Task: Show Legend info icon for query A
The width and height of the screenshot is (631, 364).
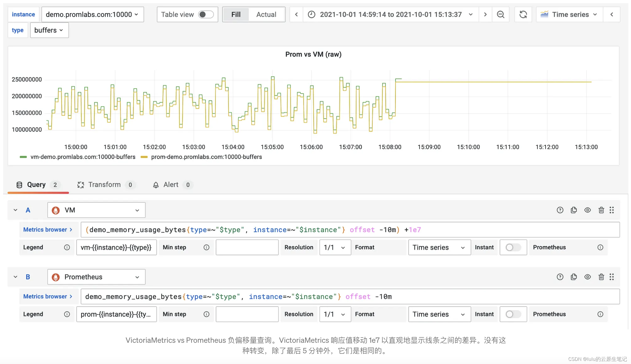Action: pos(67,247)
